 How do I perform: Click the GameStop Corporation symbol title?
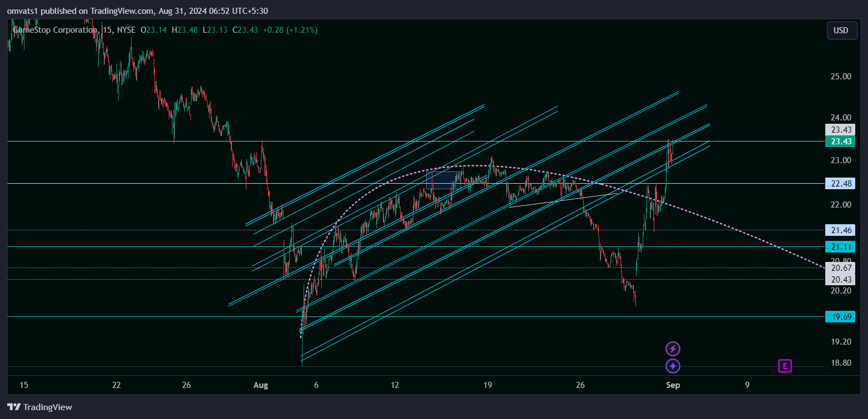pyautogui.click(x=55, y=30)
